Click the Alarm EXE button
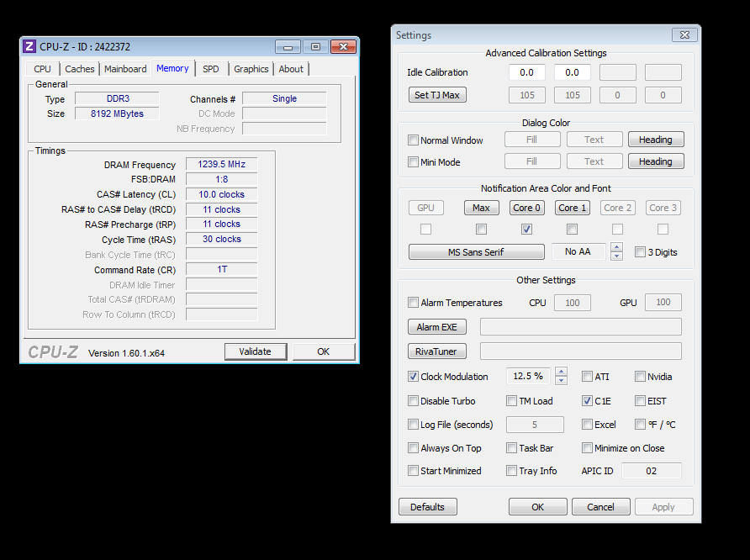The height and width of the screenshot is (560, 750). click(437, 327)
